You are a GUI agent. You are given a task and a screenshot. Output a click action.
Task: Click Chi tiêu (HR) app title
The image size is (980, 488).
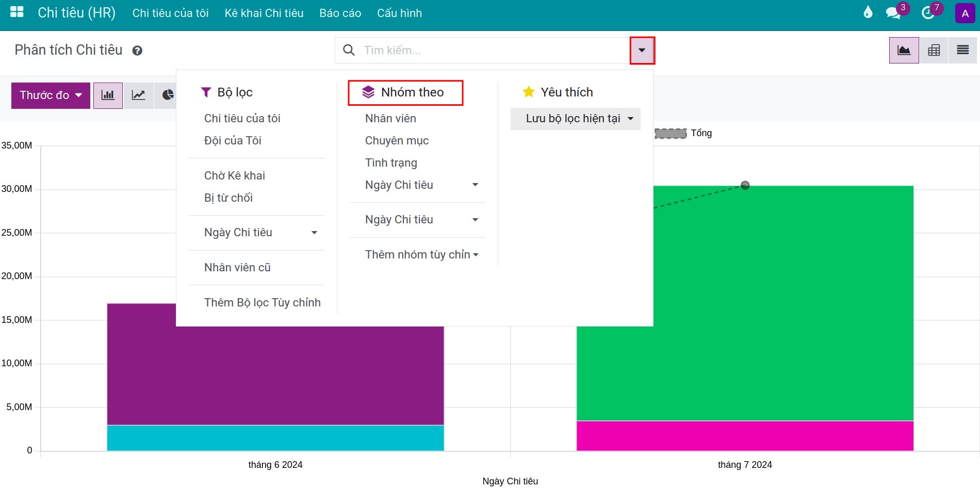[76, 13]
